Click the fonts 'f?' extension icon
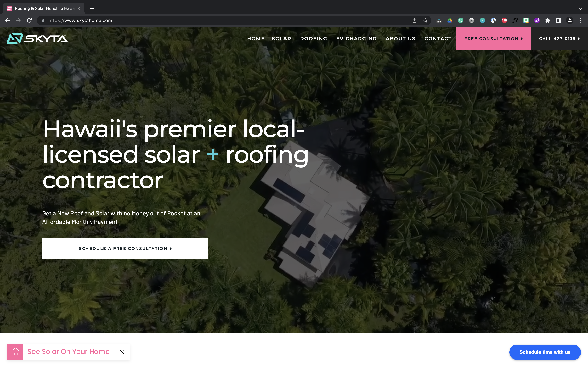 coord(515,21)
